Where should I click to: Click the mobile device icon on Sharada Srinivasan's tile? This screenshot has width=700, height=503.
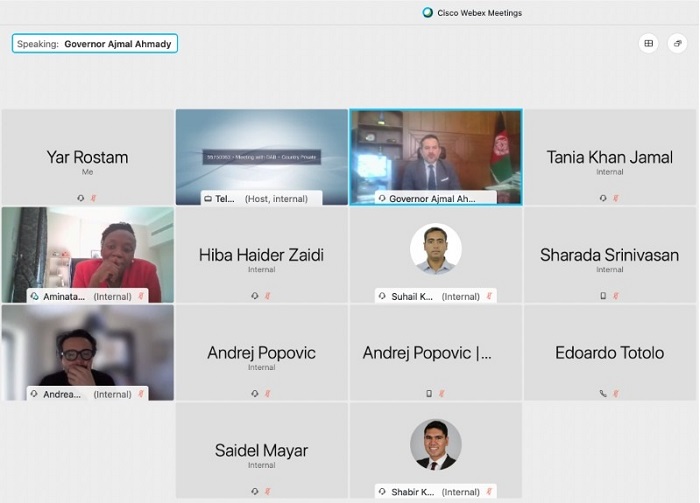pos(603,296)
